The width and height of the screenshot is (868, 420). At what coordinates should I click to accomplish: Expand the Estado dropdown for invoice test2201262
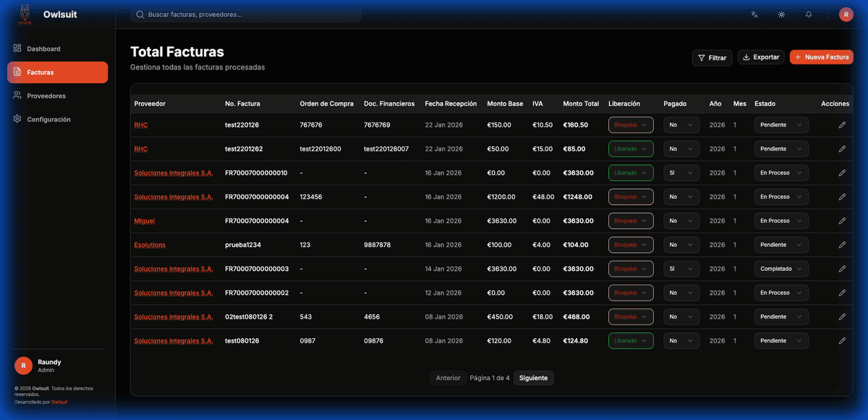[x=781, y=148]
